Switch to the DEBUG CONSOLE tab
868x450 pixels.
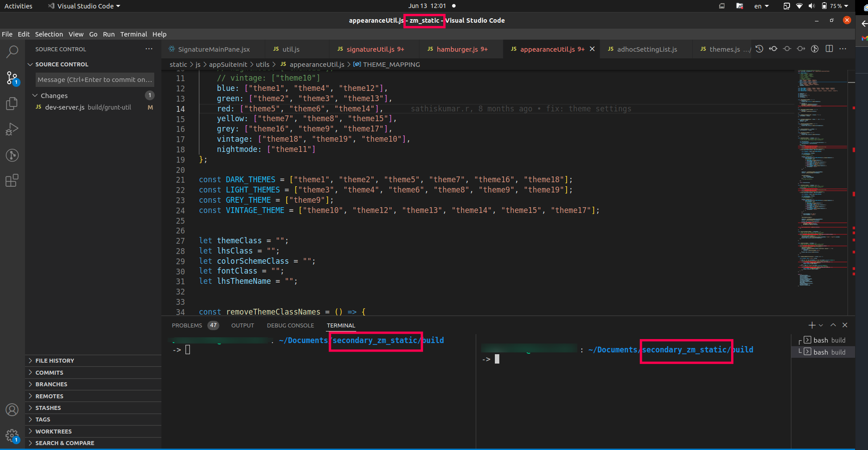(290, 325)
